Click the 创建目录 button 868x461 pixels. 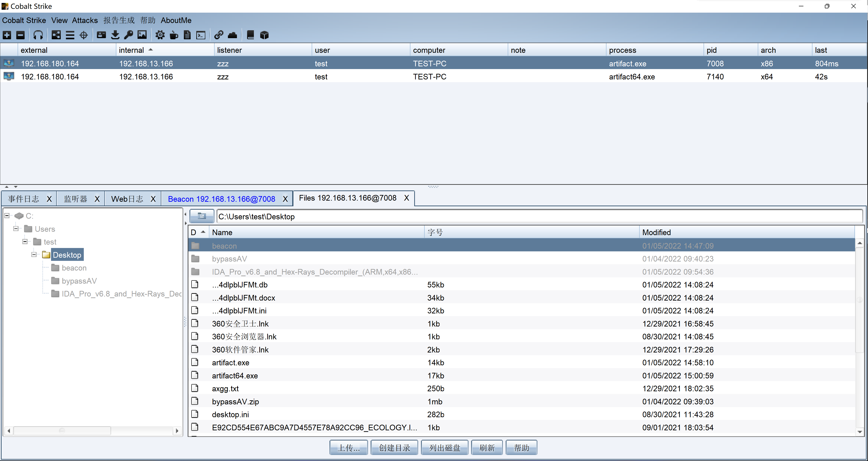click(x=394, y=447)
